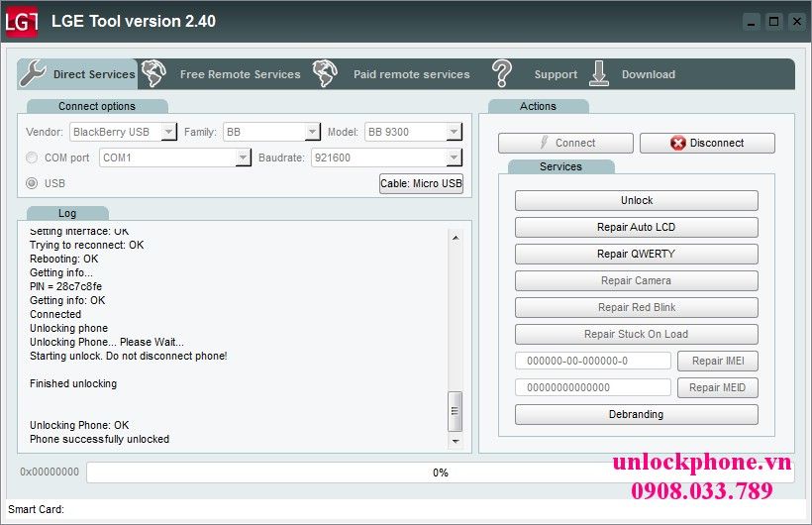Open the Vendor dropdown showing BlackBerry USB
The image size is (812, 525).
coord(168,132)
